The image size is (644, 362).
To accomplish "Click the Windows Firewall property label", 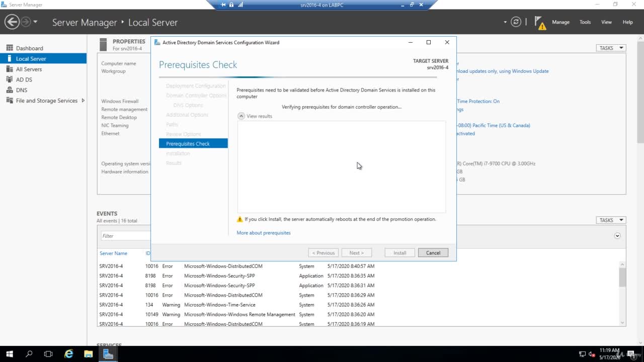I will tap(120, 101).
